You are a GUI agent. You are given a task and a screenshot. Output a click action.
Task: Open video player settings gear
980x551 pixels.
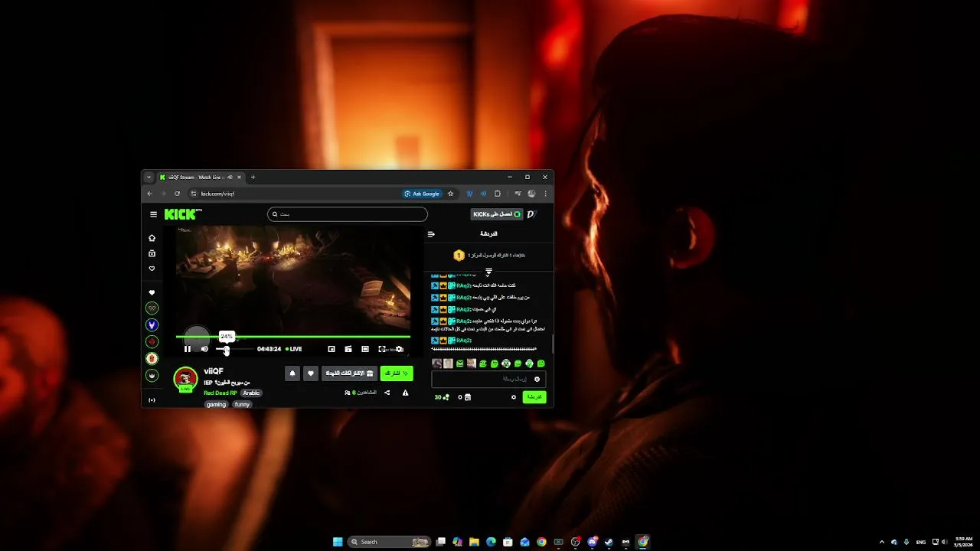pos(399,349)
